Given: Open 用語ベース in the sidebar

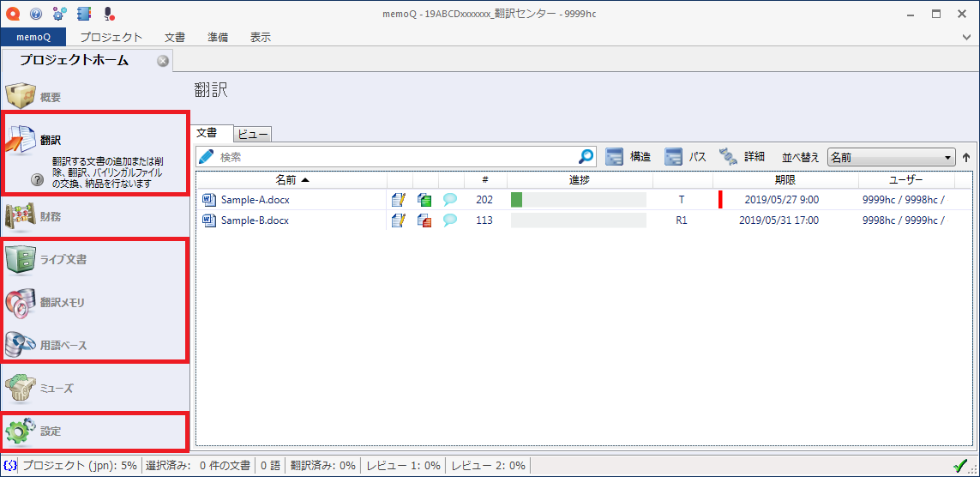Looking at the screenshot, I should point(63,346).
